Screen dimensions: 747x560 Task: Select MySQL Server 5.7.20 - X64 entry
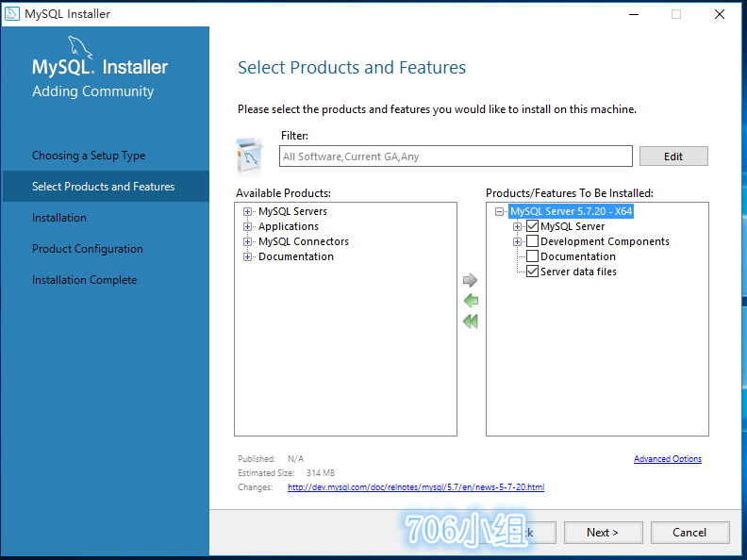572,211
